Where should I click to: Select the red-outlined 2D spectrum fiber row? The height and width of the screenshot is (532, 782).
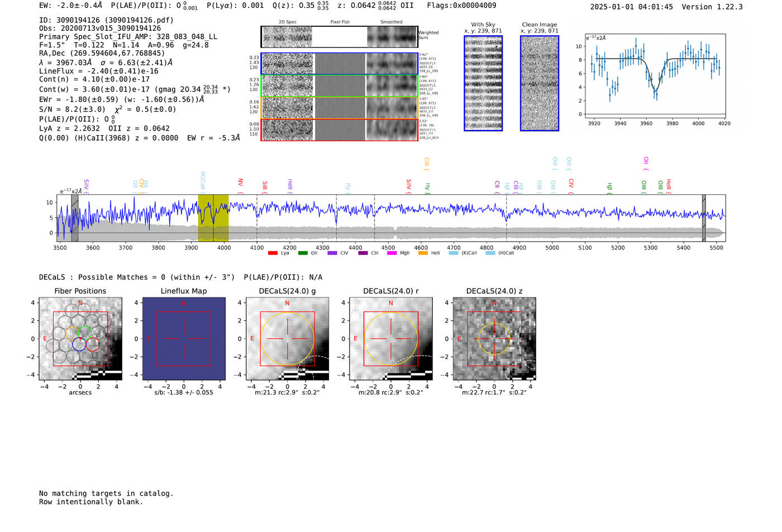339,130
